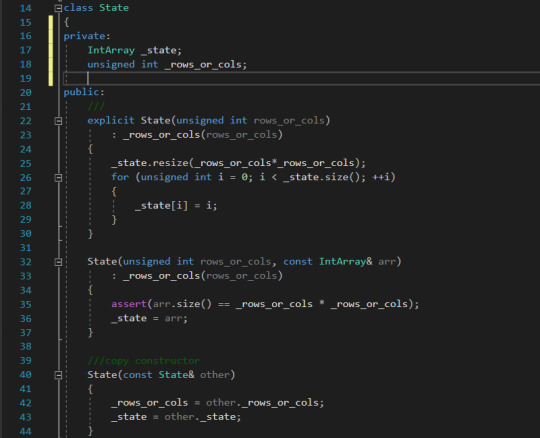Click the initializer list on line 23
The image size is (540, 438).
point(197,135)
